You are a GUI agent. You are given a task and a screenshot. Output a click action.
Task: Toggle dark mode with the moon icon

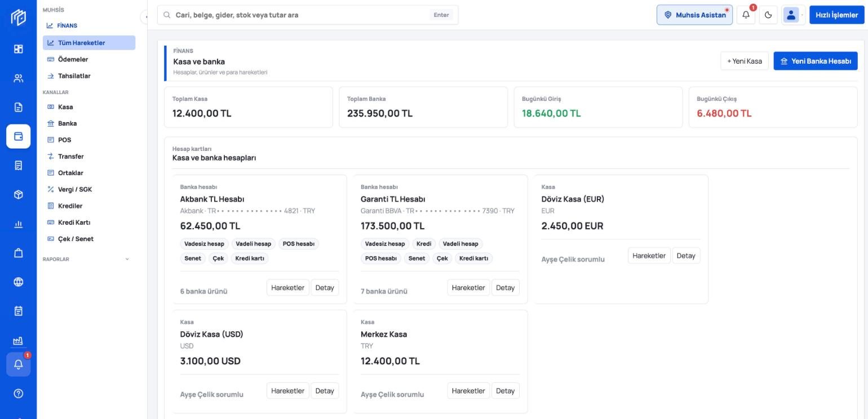[768, 15]
